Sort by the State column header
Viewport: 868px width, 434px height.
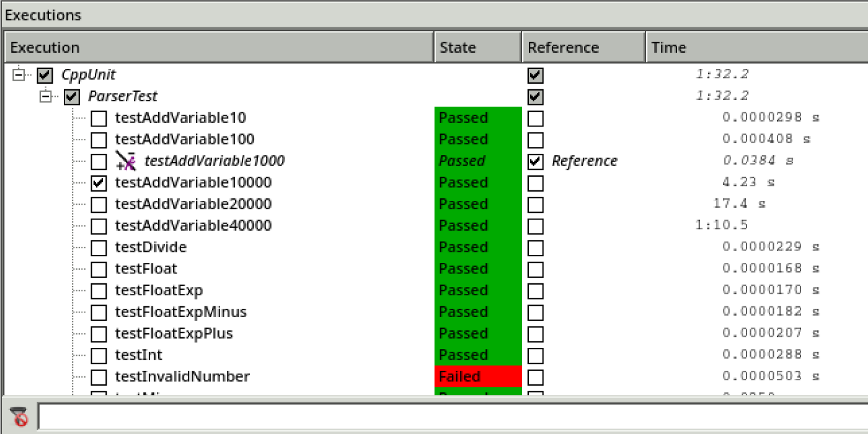[x=477, y=48]
